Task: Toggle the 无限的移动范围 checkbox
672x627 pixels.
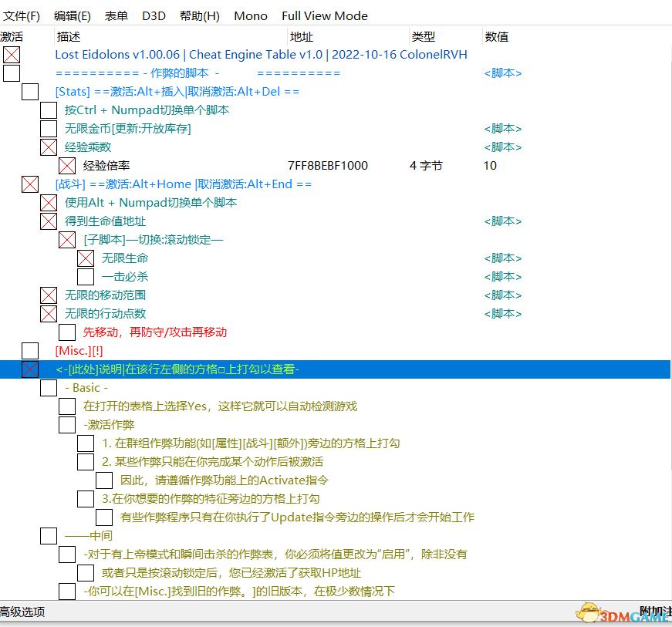Action: coord(49,295)
